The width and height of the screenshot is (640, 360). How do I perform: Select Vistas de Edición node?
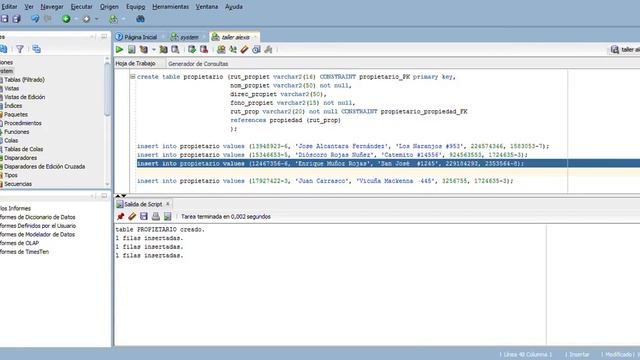click(x=24, y=97)
